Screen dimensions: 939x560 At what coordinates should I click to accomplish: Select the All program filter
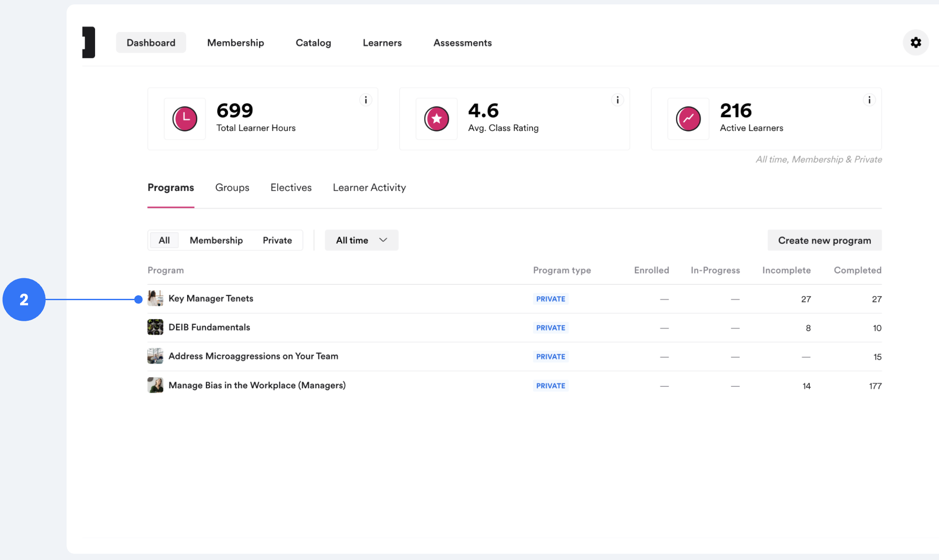point(164,240)
